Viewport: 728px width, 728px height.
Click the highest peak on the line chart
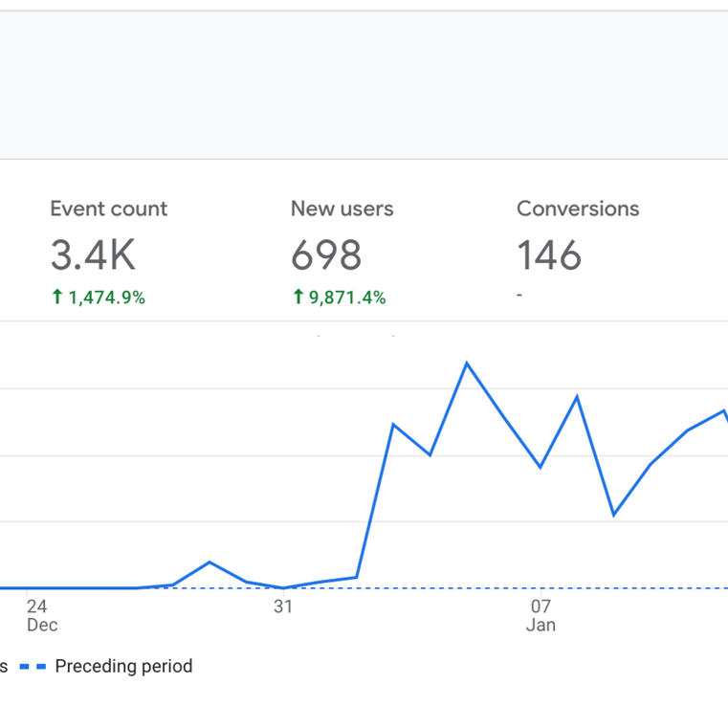467,364
